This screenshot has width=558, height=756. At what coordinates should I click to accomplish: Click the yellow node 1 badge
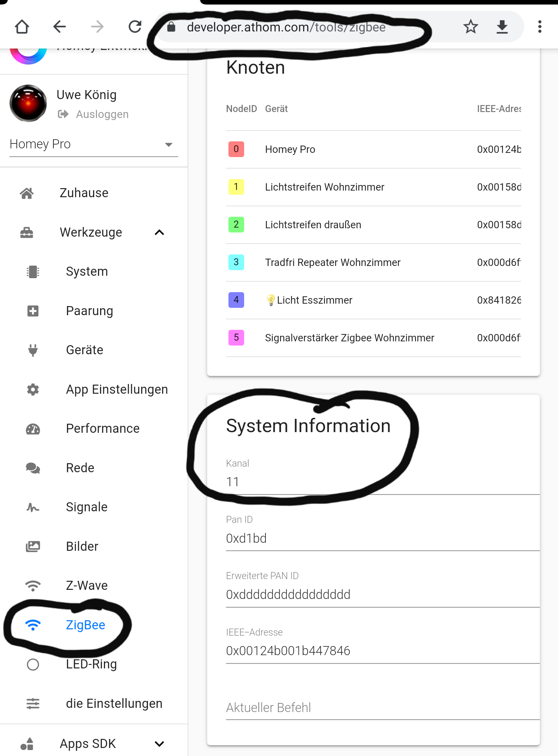(236, 187)
